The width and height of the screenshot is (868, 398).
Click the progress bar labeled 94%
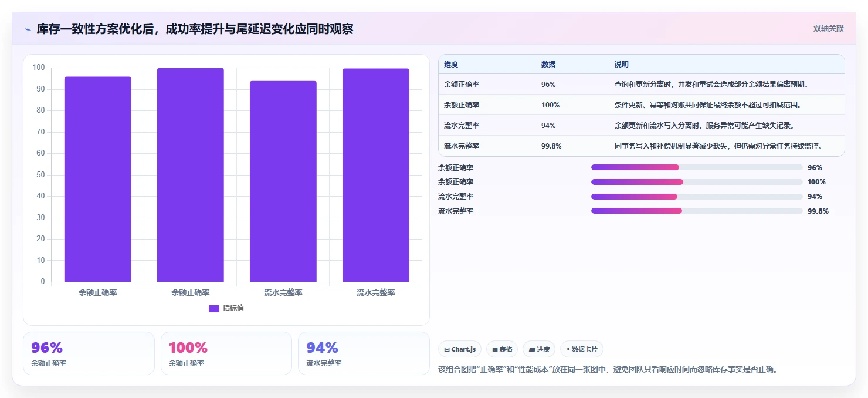coord(697,197)
